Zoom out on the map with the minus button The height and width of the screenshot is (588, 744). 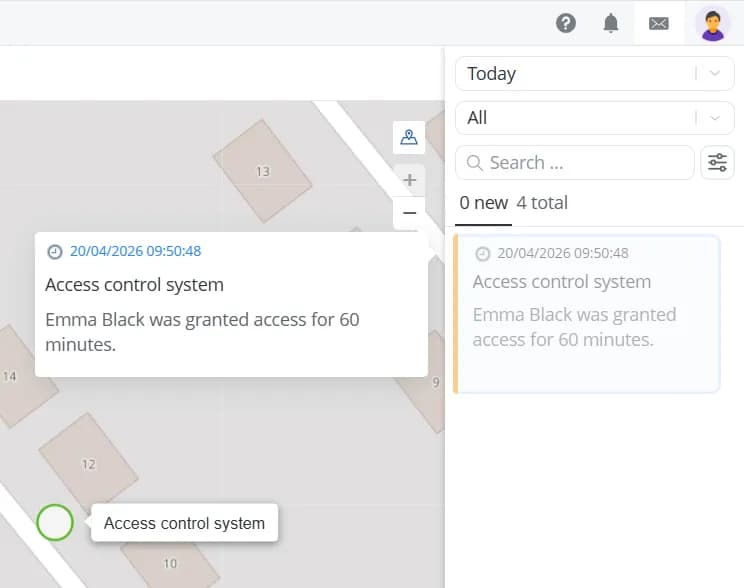[409, 213]
